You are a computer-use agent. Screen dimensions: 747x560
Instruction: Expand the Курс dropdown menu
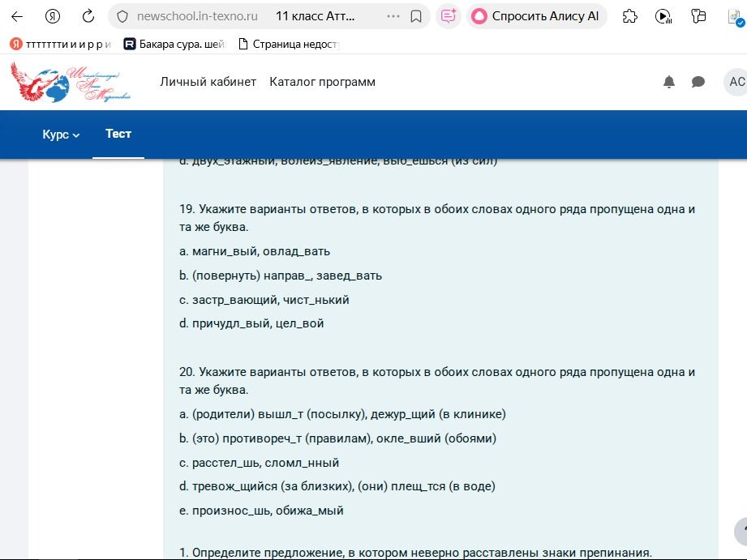61,135
